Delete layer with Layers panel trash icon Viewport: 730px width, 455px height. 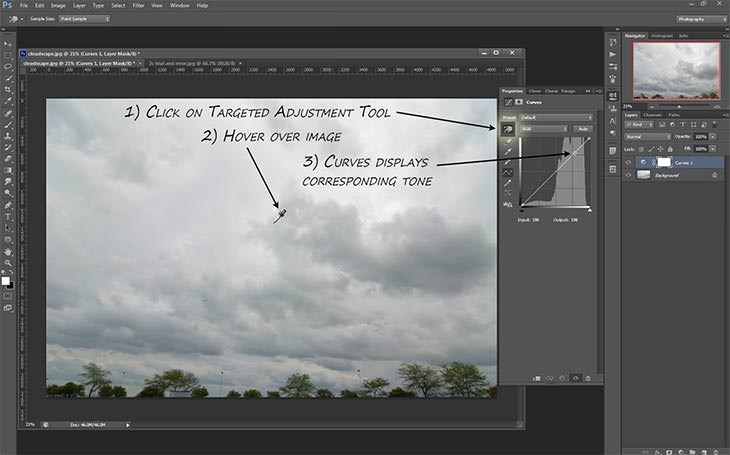pyautogui.click(x=716, y=452)
